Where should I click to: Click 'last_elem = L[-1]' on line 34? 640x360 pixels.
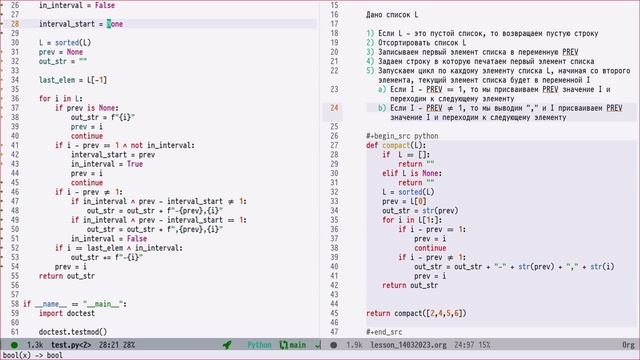[x=73, y=80]
